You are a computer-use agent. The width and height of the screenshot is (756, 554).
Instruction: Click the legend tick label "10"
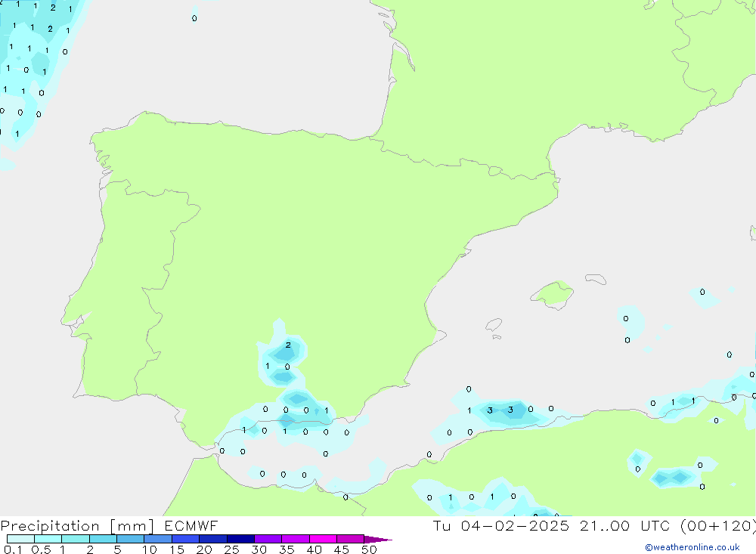pos(150,549)
